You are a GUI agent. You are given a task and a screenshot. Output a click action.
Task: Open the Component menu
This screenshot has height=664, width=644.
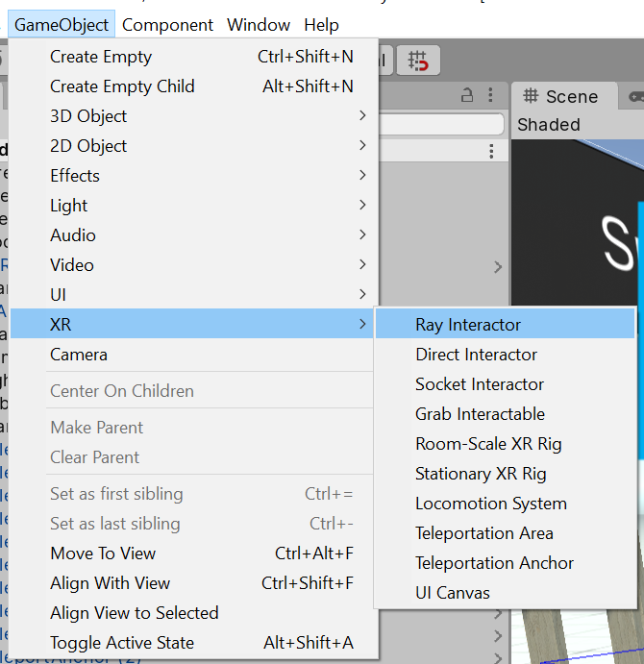point(167,25)
